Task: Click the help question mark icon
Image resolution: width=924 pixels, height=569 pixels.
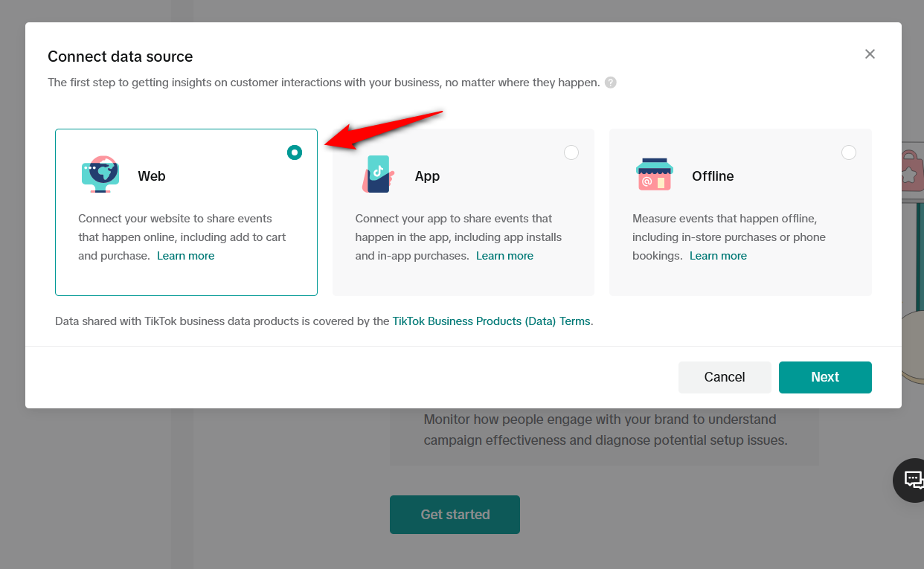Action: 611,83
